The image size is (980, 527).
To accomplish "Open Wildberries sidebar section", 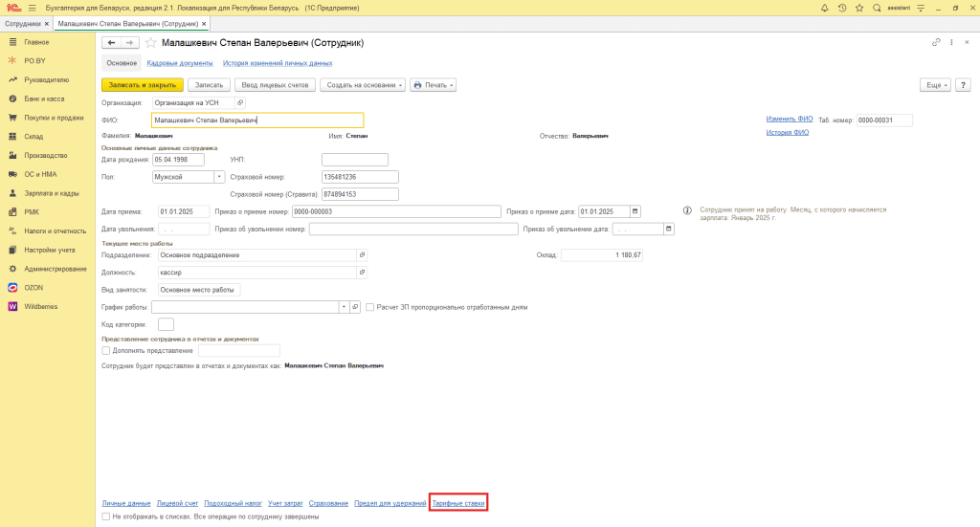I will [40, 307].
